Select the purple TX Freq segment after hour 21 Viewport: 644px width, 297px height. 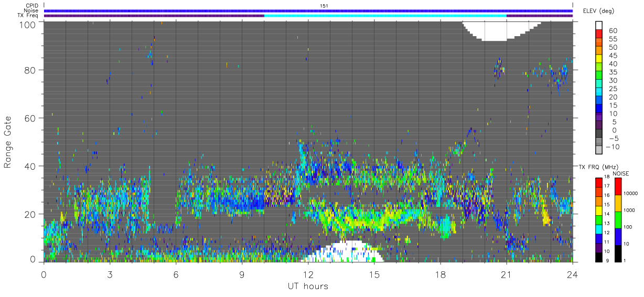tap(540, 16)
